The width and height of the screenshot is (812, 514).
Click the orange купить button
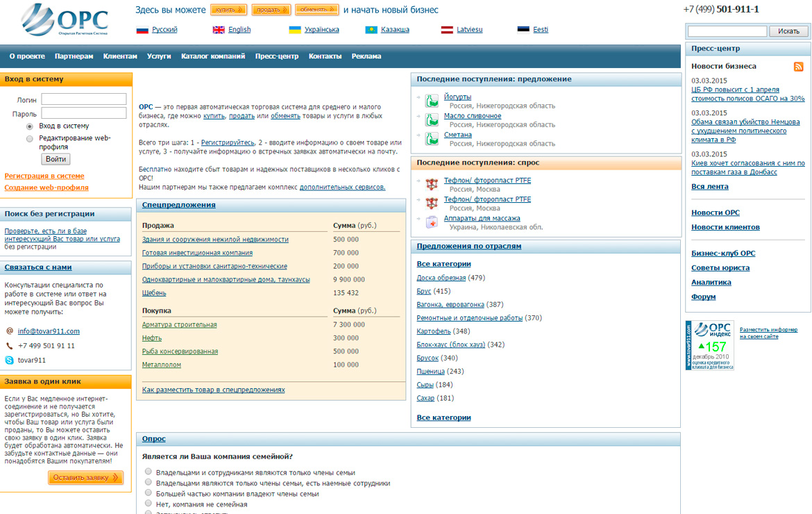point(228,10)
